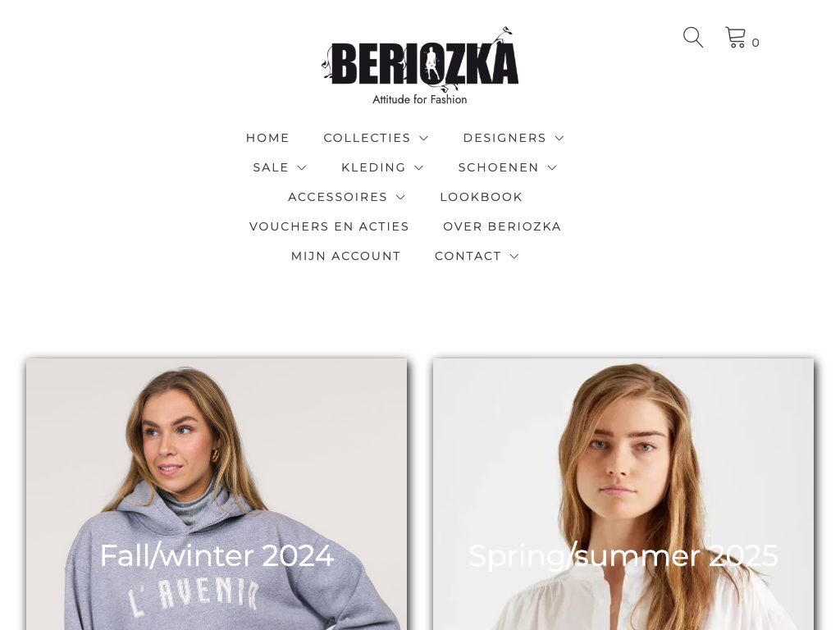Go to the Home menu item
The image size is (840, 630).
267,138
